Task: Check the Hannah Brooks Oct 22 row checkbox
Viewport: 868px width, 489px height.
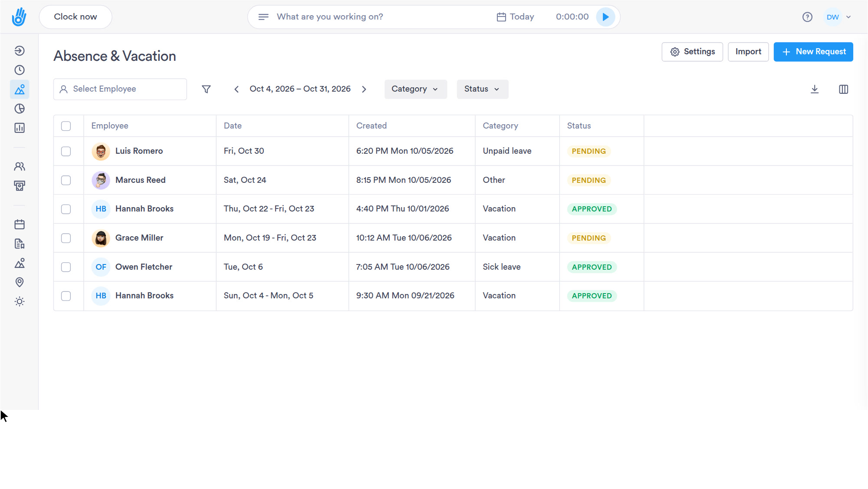Action: tap(66, 209)
